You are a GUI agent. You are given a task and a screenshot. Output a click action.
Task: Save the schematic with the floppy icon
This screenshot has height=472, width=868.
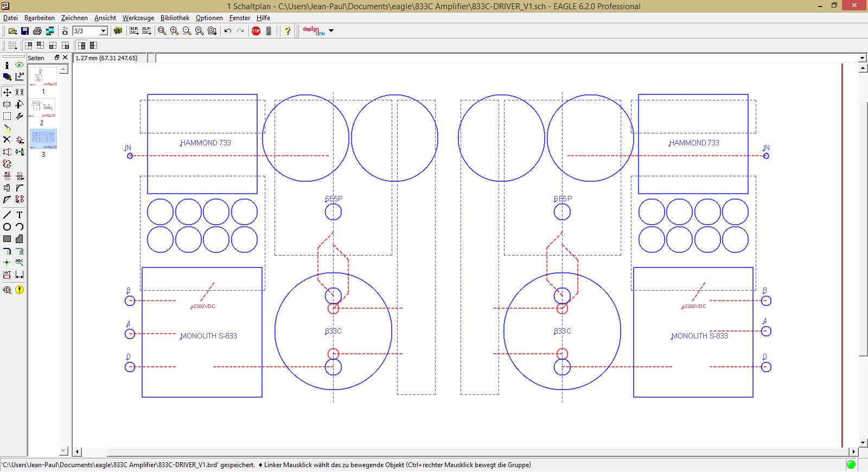coord(25,31)
